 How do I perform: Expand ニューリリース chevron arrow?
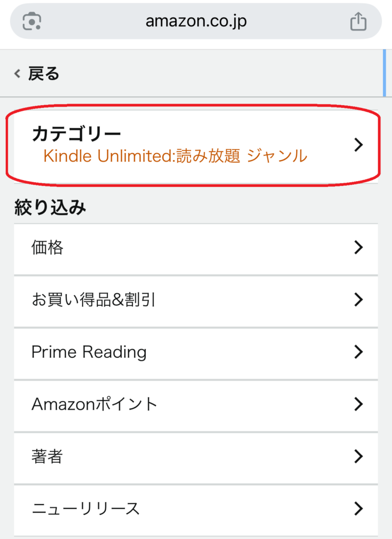[358, 508]
